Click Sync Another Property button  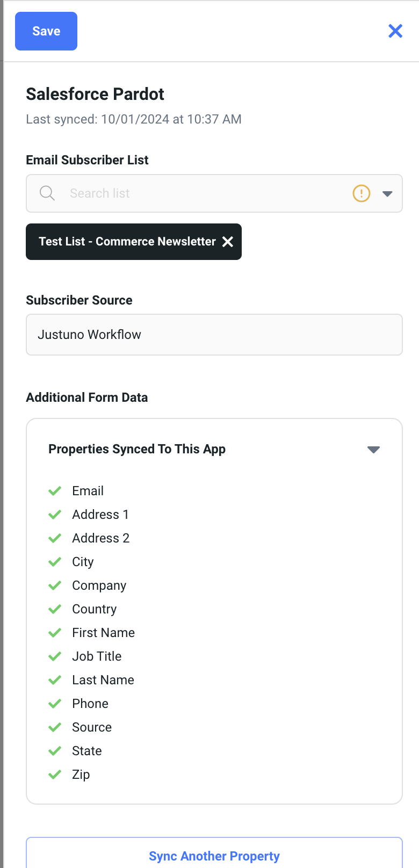pyautogui.click(x=214, y=856)
